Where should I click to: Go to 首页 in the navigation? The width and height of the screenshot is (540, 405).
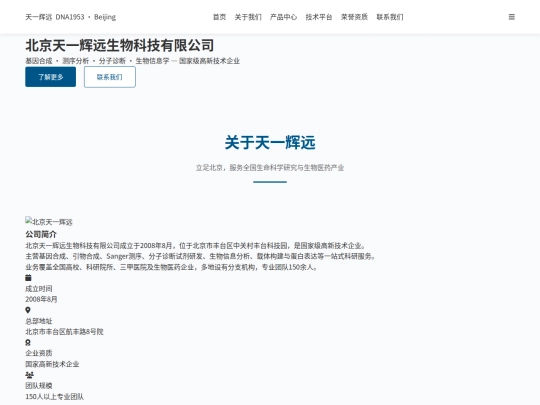[219, 17]
